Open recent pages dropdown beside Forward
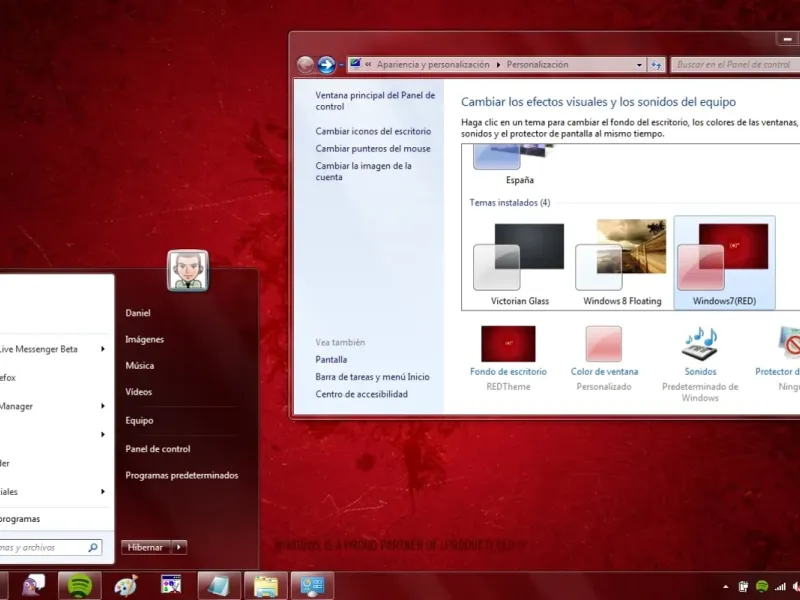Screen dimensions: 800x600 [x=341, y=65]
